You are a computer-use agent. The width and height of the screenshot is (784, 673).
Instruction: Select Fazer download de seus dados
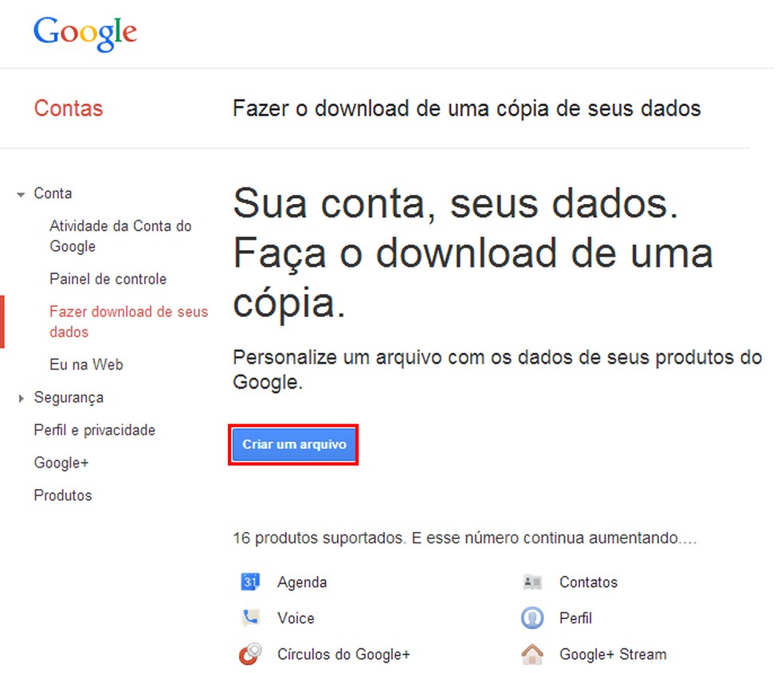point(128,322)
